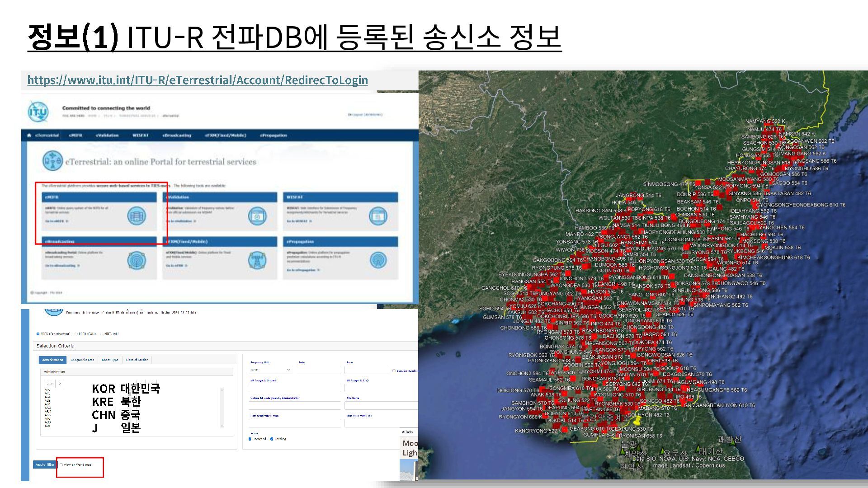This screenshot has width=868, height=488.
Task: Click the home icon in navigation bar
Action: coord(29,135)
